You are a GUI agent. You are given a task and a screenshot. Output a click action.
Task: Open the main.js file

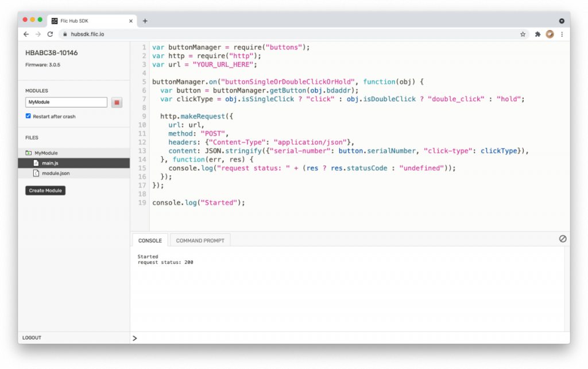pyautogui.click(x=49, y=163)
